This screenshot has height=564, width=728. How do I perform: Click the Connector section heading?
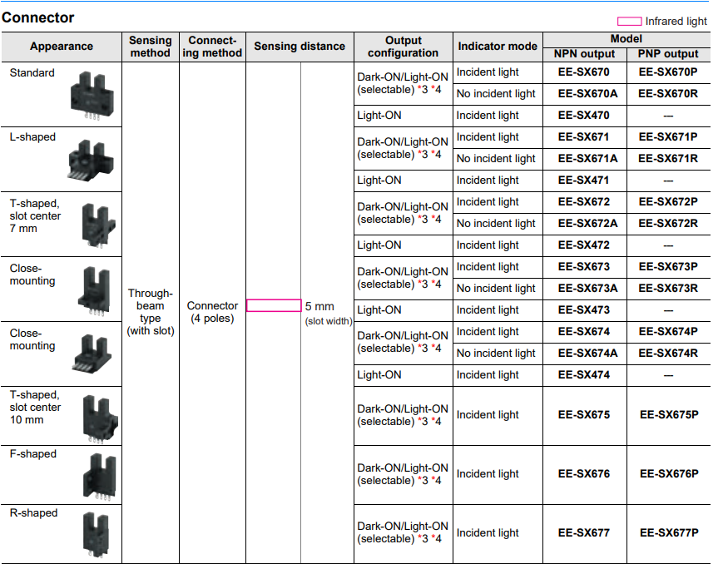pos(38,17)
